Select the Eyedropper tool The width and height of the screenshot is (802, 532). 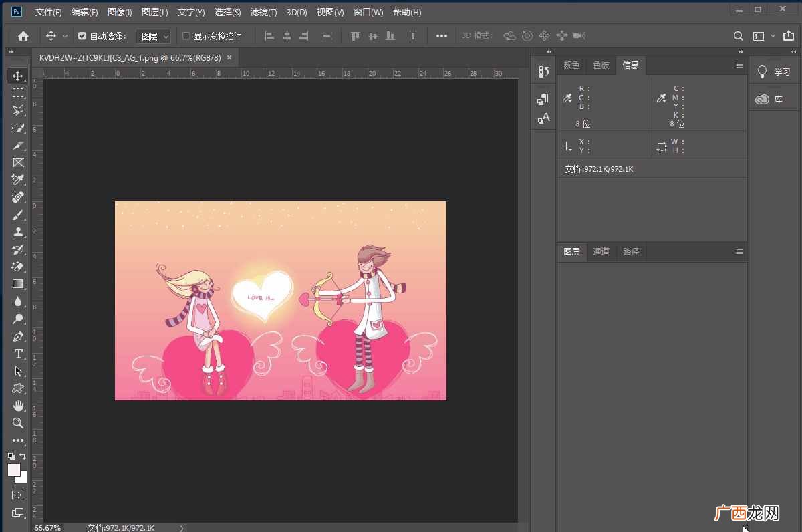18,180
